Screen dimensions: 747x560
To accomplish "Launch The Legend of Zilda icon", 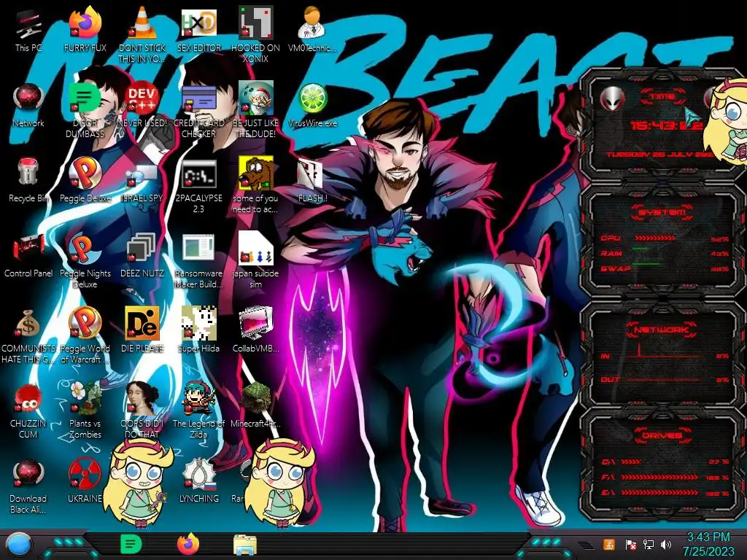I will click(x=198, y=411).
